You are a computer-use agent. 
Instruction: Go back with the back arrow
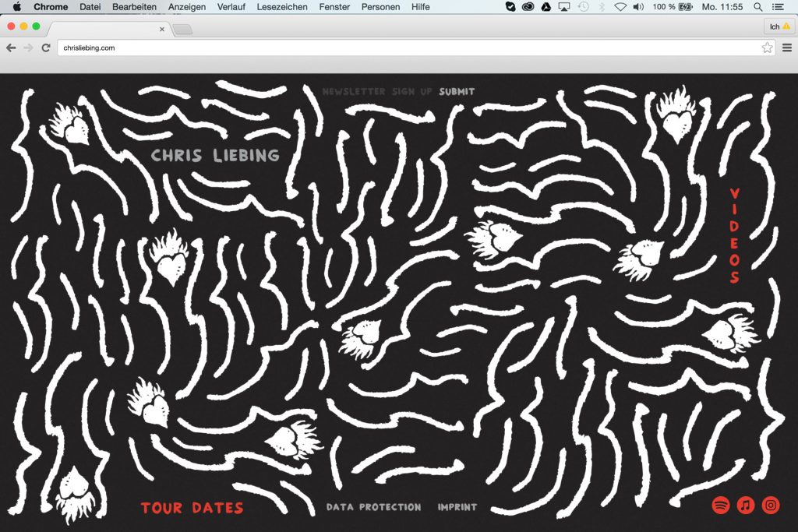click(11, 48)
